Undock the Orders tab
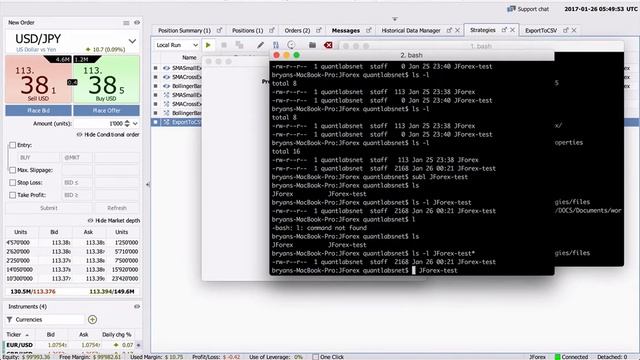 coord(319,30)
